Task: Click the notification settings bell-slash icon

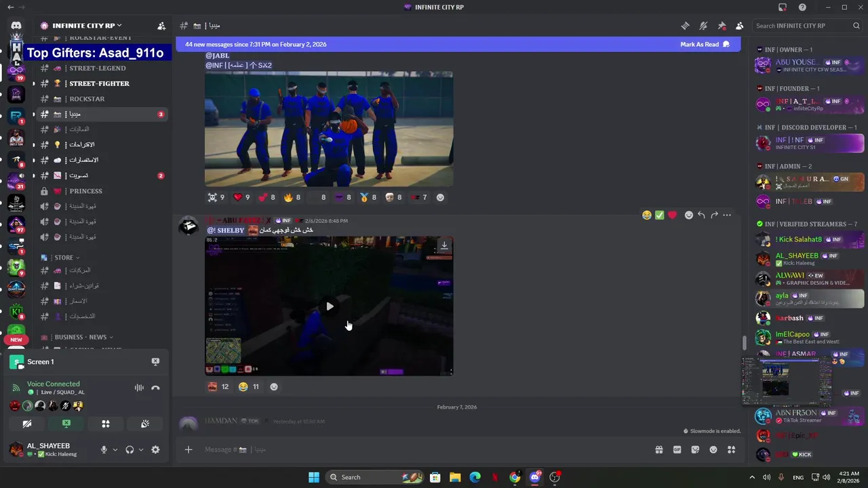Action: tap(703, 26)
